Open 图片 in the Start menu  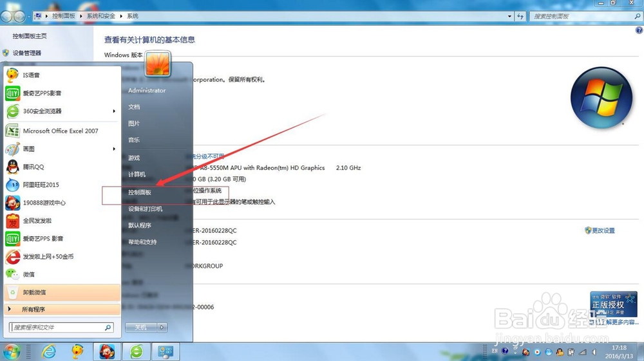pyautogui.click(x=134, y=124)
